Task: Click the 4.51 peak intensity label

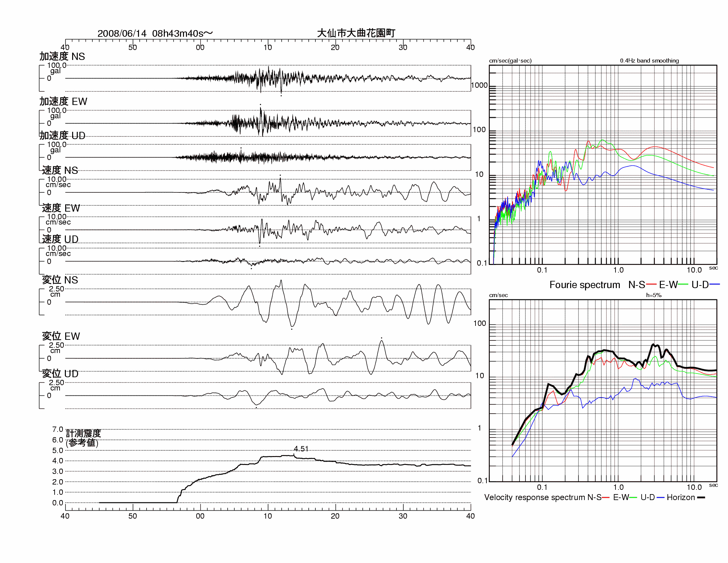Action: point(301,449)
